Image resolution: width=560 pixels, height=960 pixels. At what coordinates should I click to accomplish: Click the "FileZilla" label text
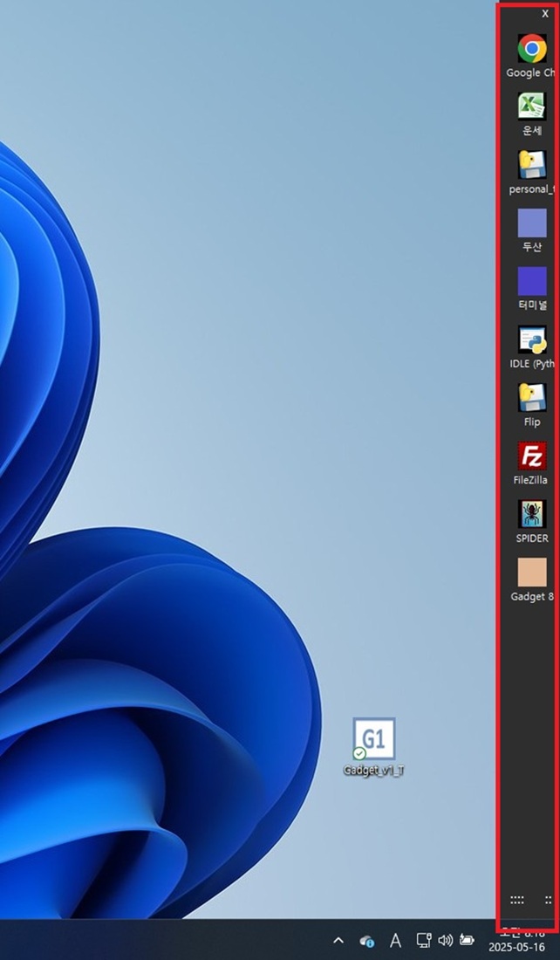pyautogui.click(x=530, y=480)
